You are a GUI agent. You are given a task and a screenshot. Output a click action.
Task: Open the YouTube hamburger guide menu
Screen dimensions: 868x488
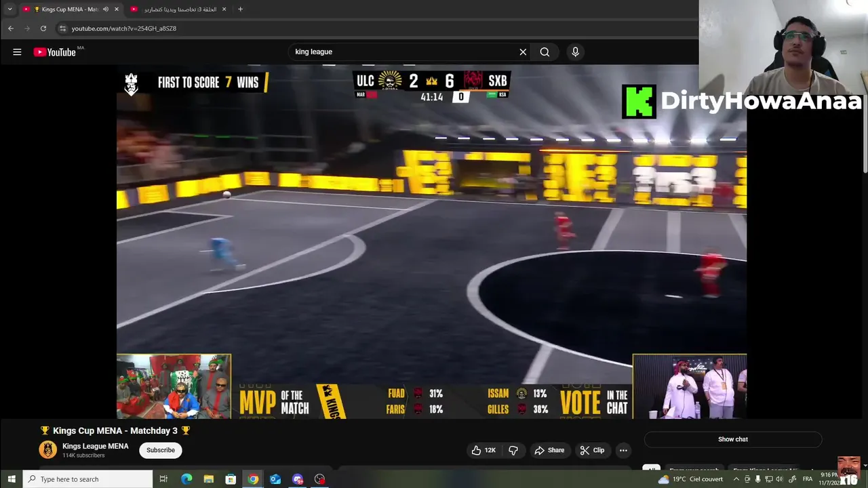click(x=17, y=52)
